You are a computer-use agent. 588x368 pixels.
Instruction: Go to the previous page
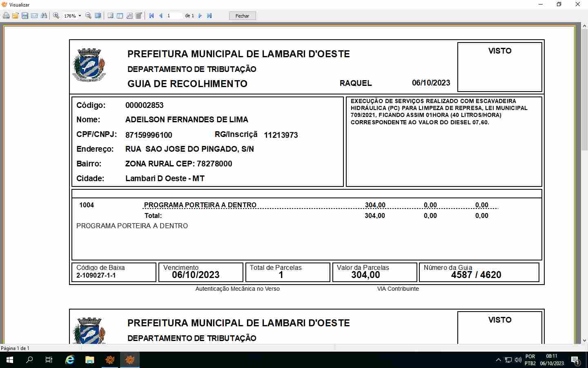[x=161, y=16]
